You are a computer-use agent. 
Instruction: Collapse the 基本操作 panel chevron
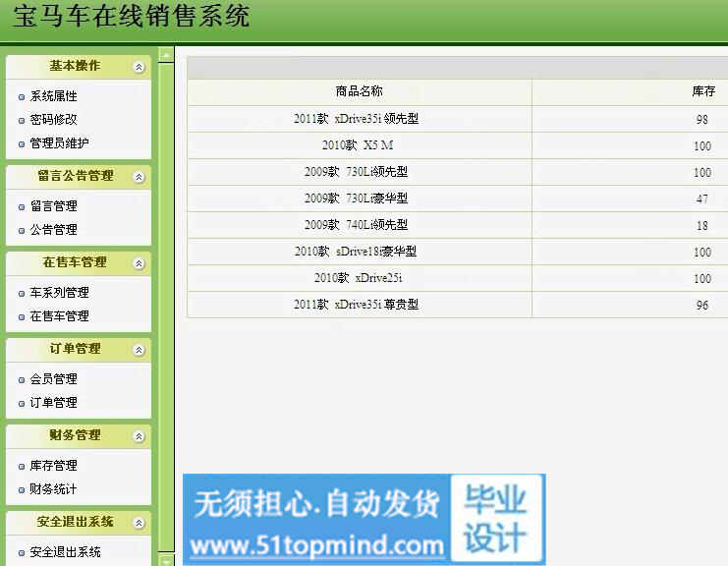click(139, 68)
